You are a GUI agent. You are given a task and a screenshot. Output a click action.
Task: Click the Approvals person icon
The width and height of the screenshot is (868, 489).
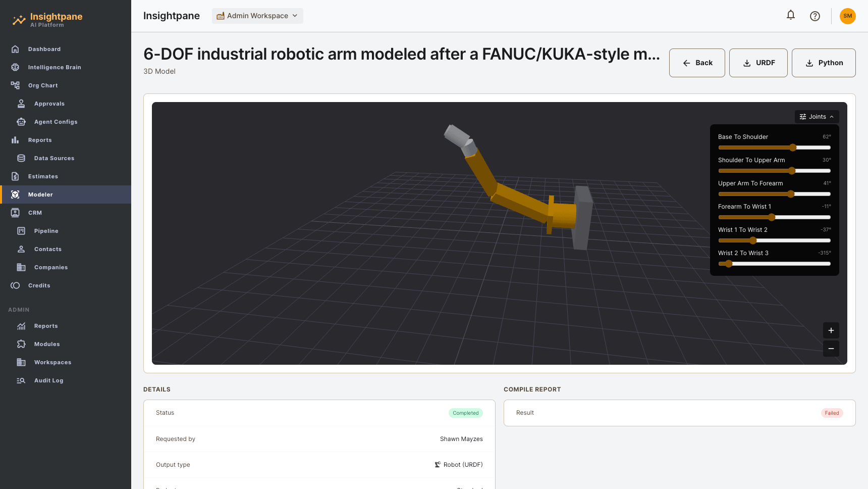(21, 104)
